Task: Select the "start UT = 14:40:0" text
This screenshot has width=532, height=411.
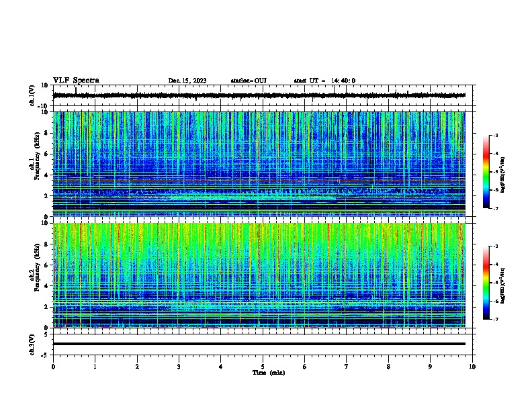Action: pos(324,81)
